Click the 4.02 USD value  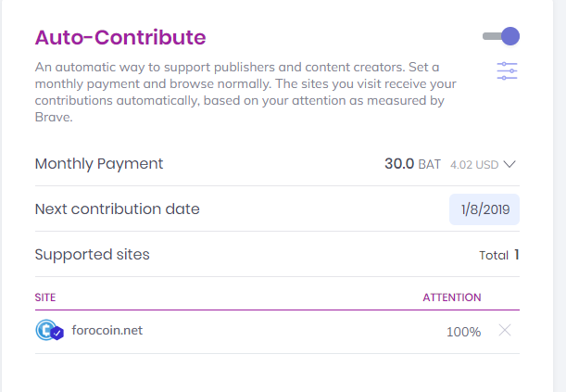474,165
